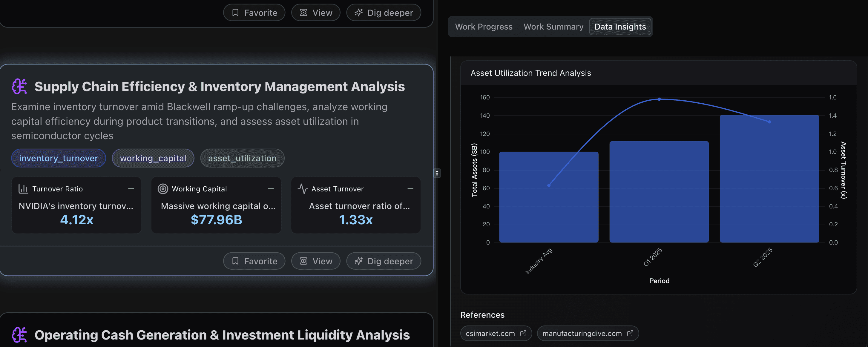Click the Q2 2025 bar in chart
868x347 pixels.
click(x=769, y=179)
